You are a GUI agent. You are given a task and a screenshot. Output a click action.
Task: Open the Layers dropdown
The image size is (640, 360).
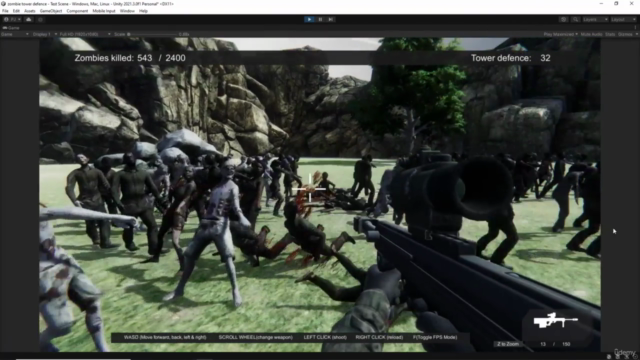(595, 19)
